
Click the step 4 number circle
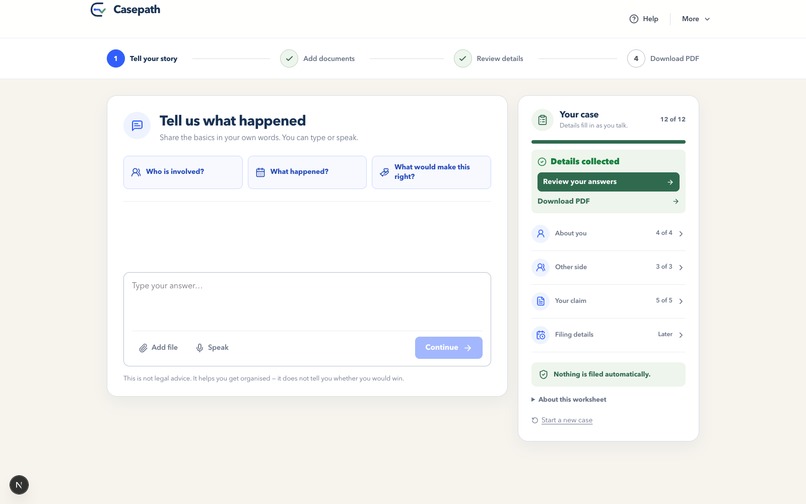(x=636, y=59)
